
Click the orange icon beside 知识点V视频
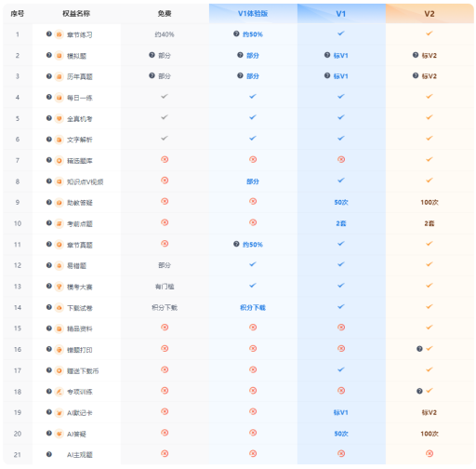coord(59,181)
